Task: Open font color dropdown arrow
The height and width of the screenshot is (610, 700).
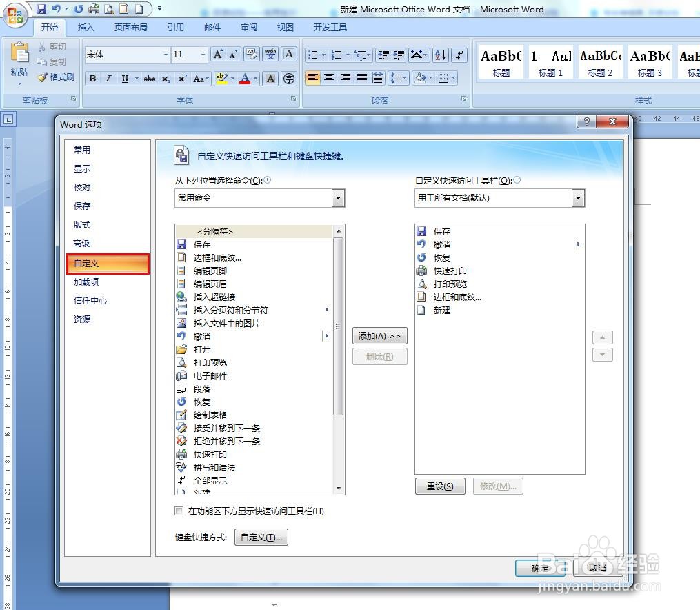Action: (x=255, y=79)
